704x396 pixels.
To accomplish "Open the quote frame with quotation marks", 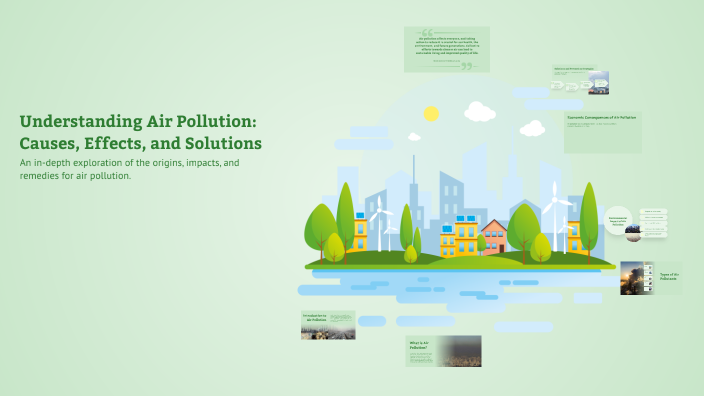I will click(x=447, y=49).
